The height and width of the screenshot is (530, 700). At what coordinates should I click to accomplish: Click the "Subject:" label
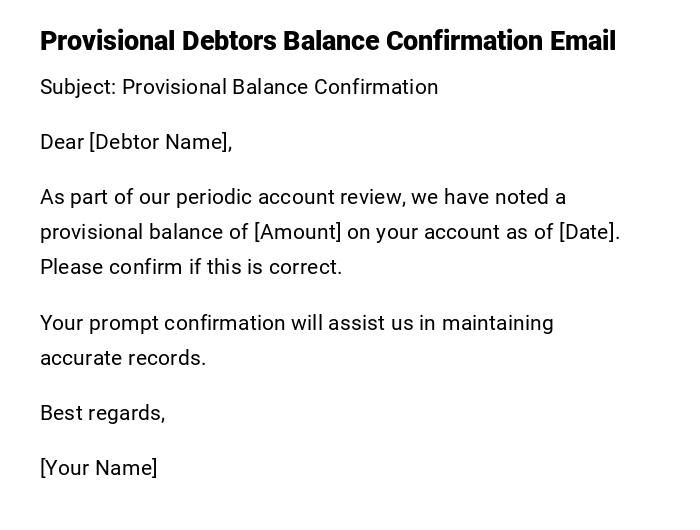[x=78, y=87]
